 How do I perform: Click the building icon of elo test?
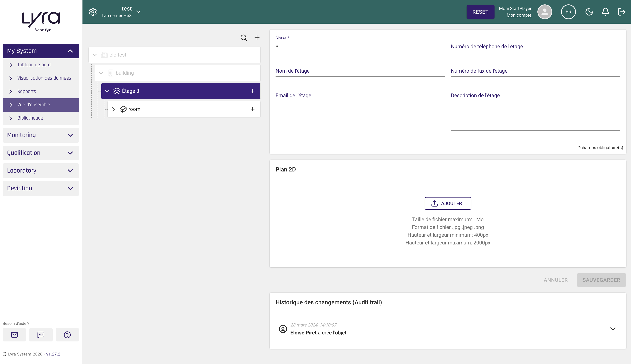point(104,55)
